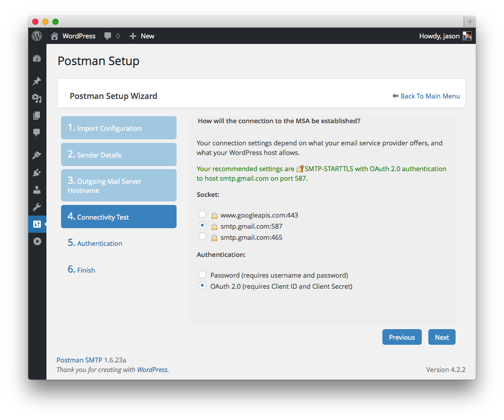Click the Authentication: label
This screenshot has width=504, height=420.
221,254
